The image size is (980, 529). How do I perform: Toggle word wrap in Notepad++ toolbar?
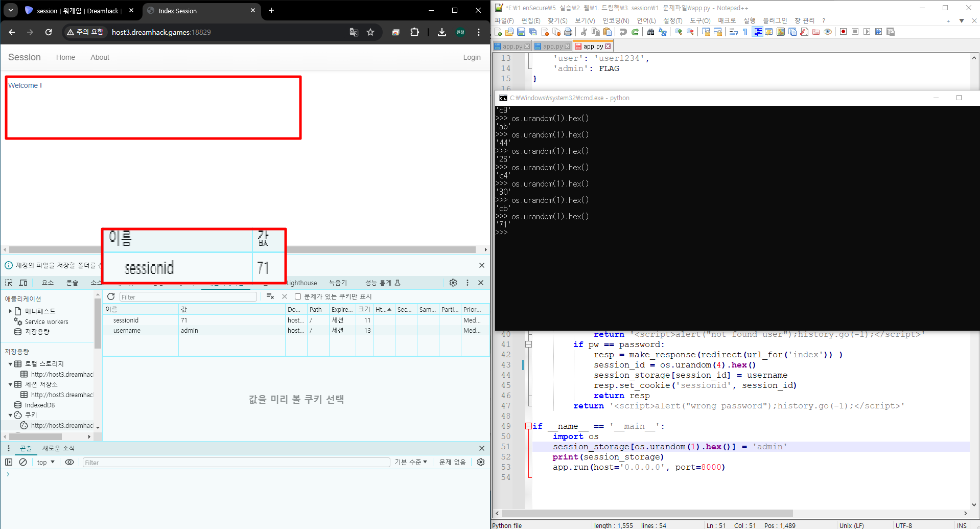coord(734,32)
